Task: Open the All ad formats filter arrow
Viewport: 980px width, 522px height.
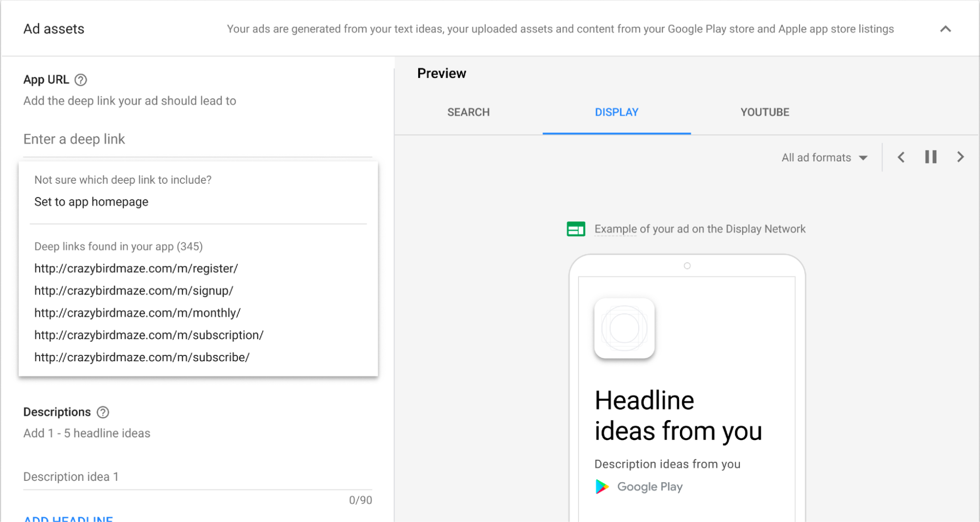Action: coord(863,157)
